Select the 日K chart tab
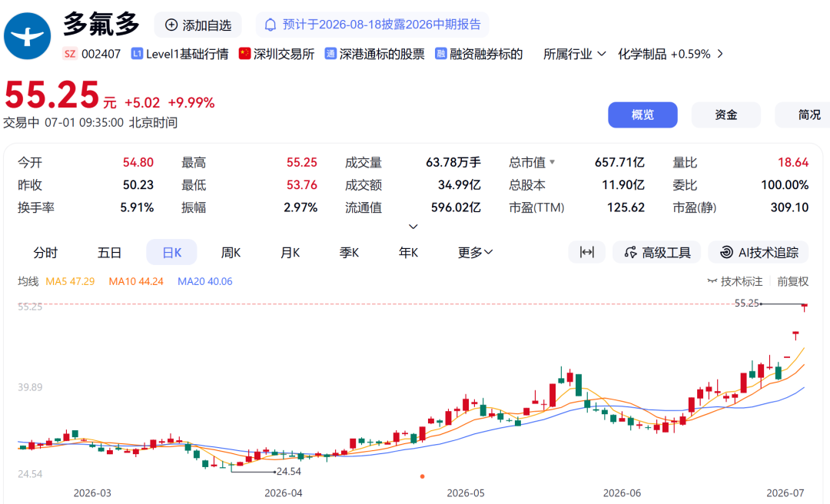The width and height of the screenshot is (830, 504). click(171, 253)
